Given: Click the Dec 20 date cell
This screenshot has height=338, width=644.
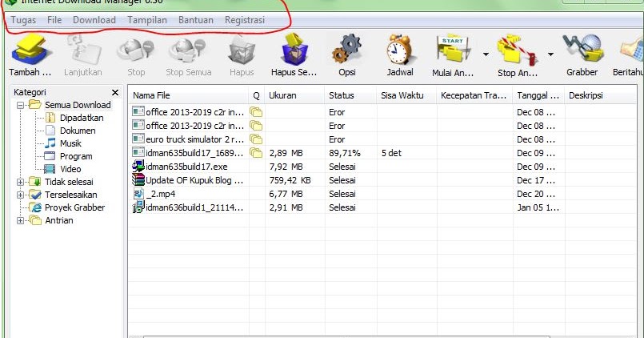Looking at the screenshot, I should (x=535, y=194).
